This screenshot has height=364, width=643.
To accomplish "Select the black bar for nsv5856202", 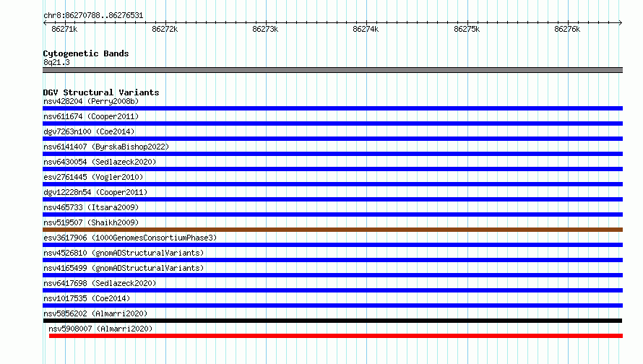I will click(x=332, y=321).
